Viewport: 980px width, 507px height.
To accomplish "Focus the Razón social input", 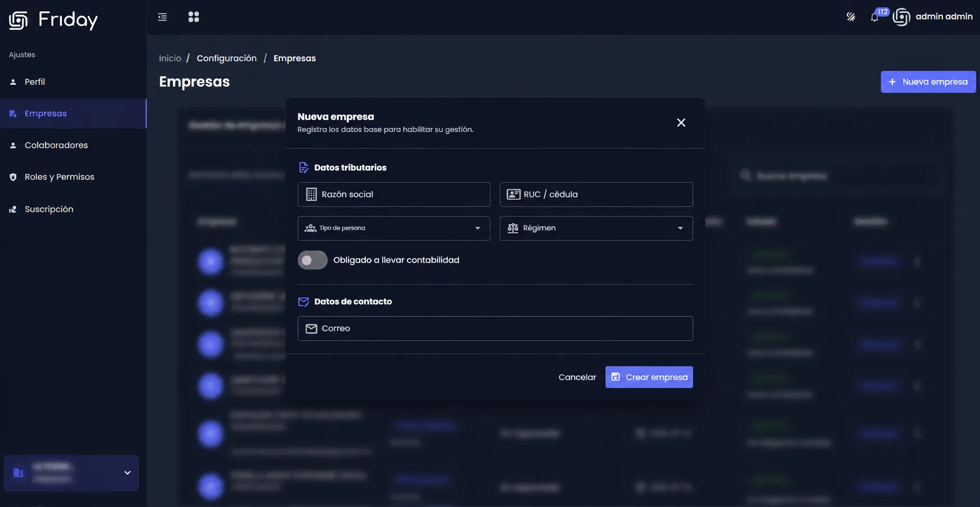I will (x=394, y=194).
